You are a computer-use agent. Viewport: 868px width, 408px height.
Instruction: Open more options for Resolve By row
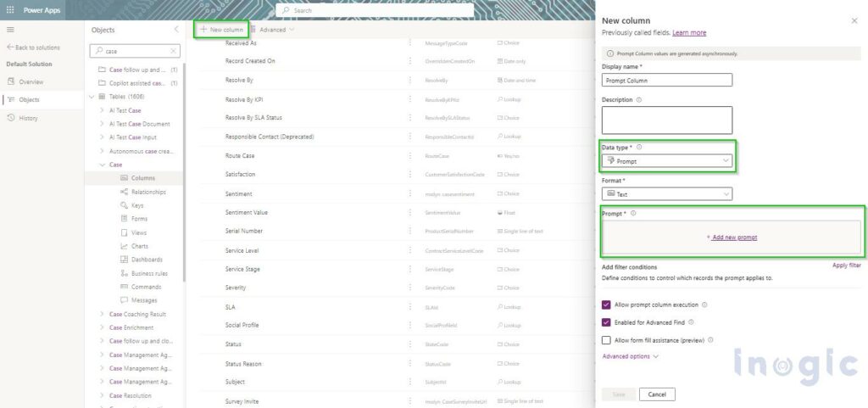409,81
